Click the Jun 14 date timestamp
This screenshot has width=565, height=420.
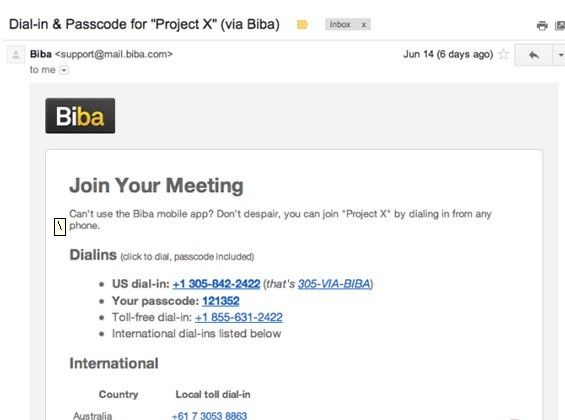click(448, 54)
